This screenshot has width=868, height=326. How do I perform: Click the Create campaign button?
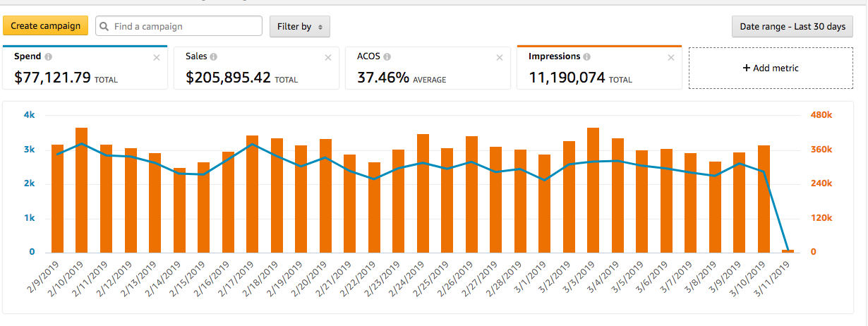point(46,26)
